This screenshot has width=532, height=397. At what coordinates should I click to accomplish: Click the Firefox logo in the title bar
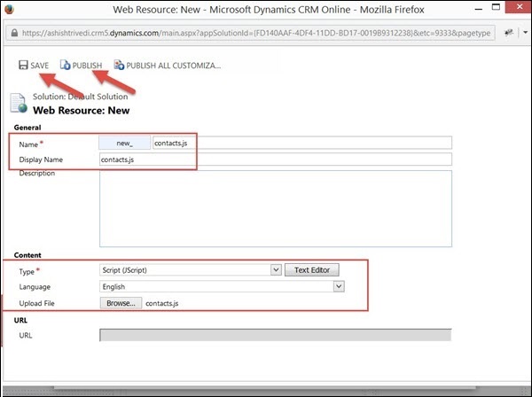pyautogui.click(x=10, y=9)
